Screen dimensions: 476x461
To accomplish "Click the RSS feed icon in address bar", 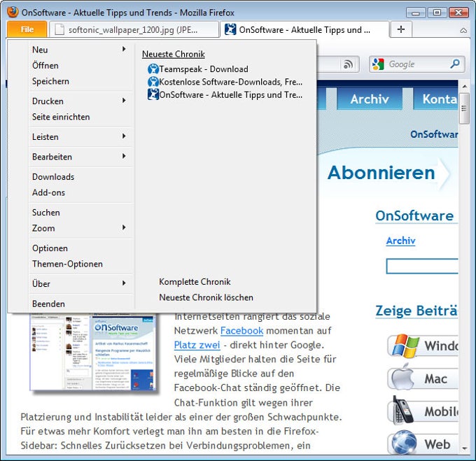I will pos(348,64).
